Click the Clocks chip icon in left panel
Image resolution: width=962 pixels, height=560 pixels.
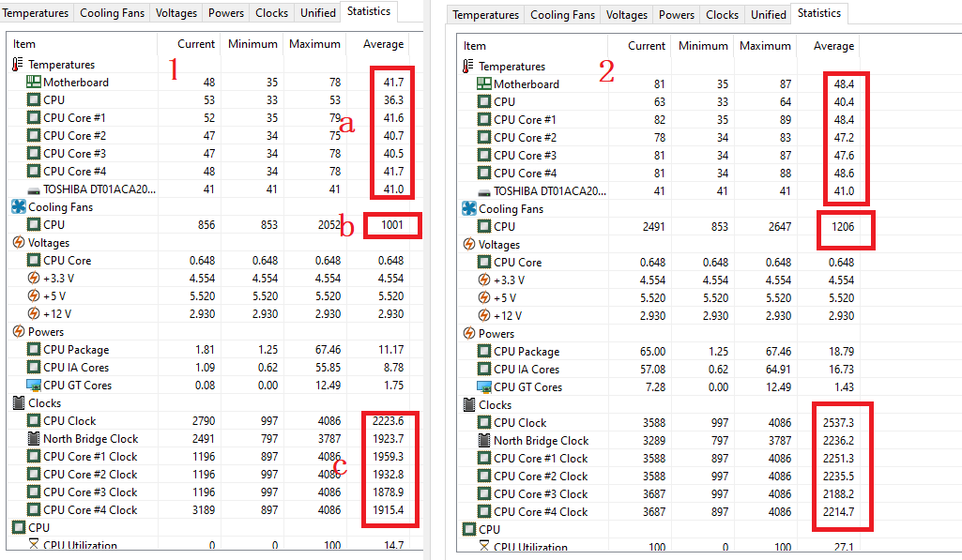coord(18,403)
